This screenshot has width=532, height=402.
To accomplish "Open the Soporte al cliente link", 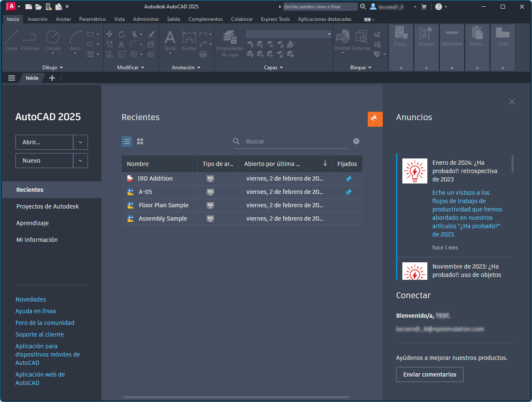I will coord(40,334).
